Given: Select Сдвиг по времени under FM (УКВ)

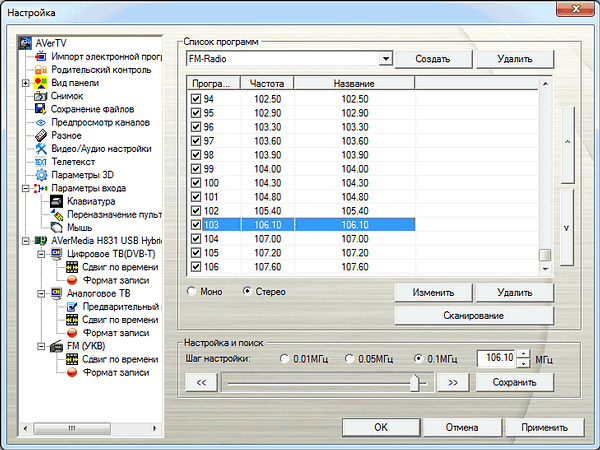Looking at the screenshot, I should [x=120, y=359].
